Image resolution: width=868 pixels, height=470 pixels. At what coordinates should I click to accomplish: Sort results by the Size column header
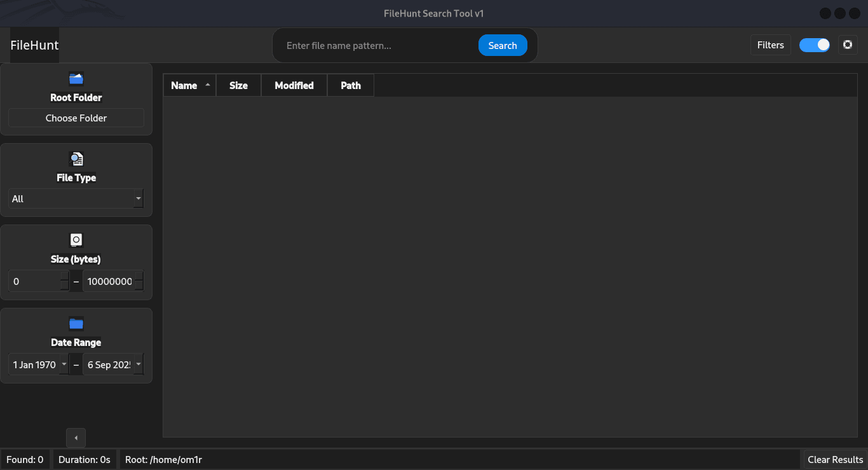(x=238, y=85)
